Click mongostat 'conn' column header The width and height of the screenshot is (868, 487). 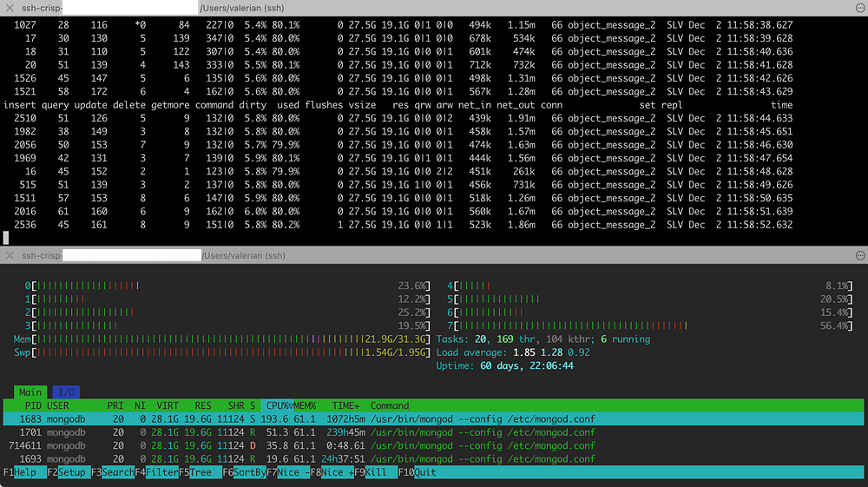click(551, 104)
